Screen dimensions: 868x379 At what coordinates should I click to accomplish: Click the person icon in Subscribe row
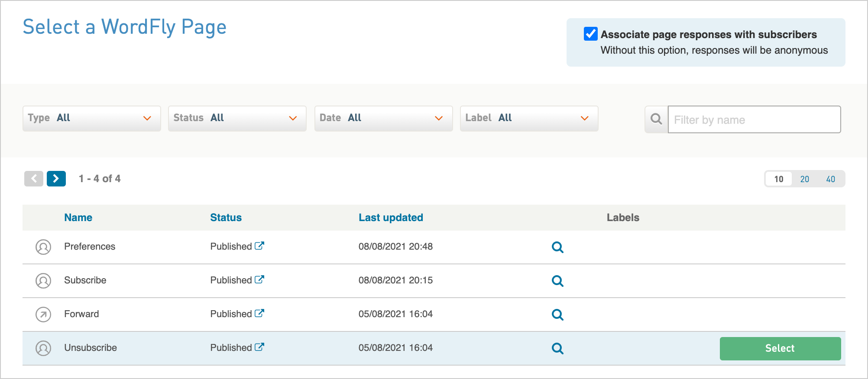pos(43,281)
